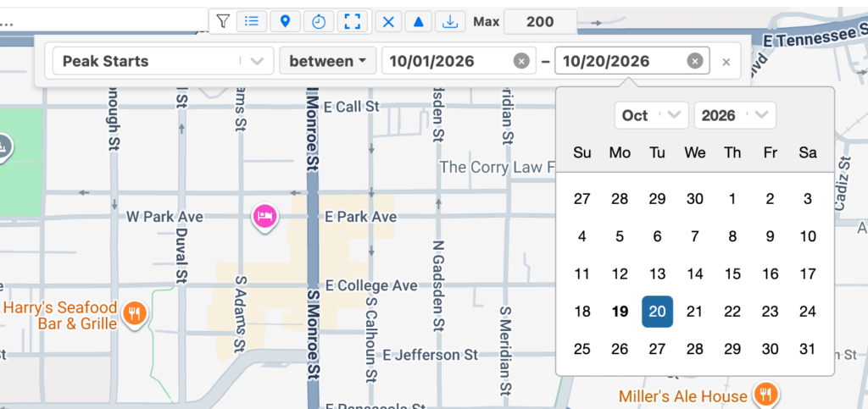The image size is (868, 409).
Task: Select October 28 in calendar
Action: coord(695,350)
